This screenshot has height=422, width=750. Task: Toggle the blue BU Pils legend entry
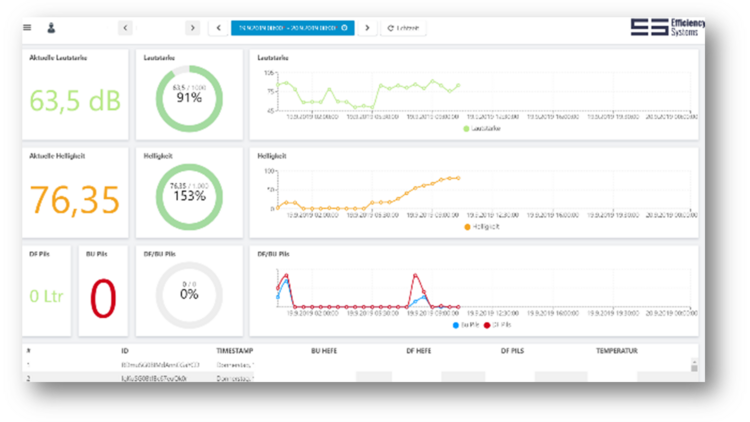[470, 326]
